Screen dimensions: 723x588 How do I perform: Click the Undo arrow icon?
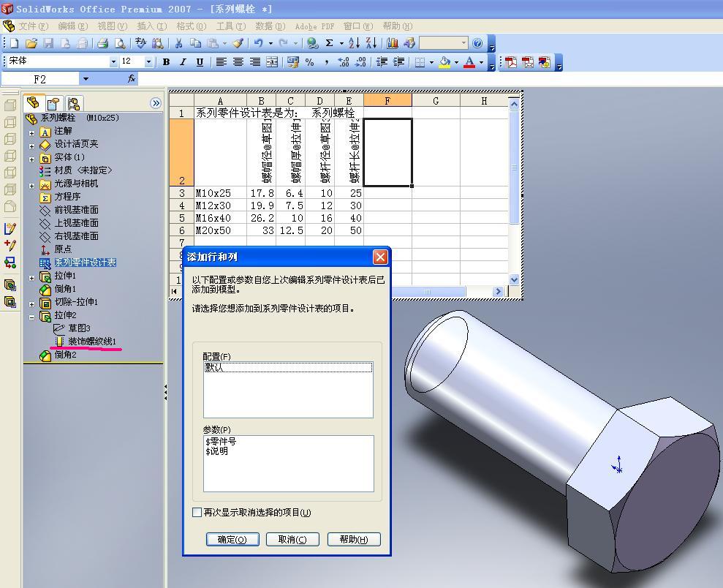258,43
